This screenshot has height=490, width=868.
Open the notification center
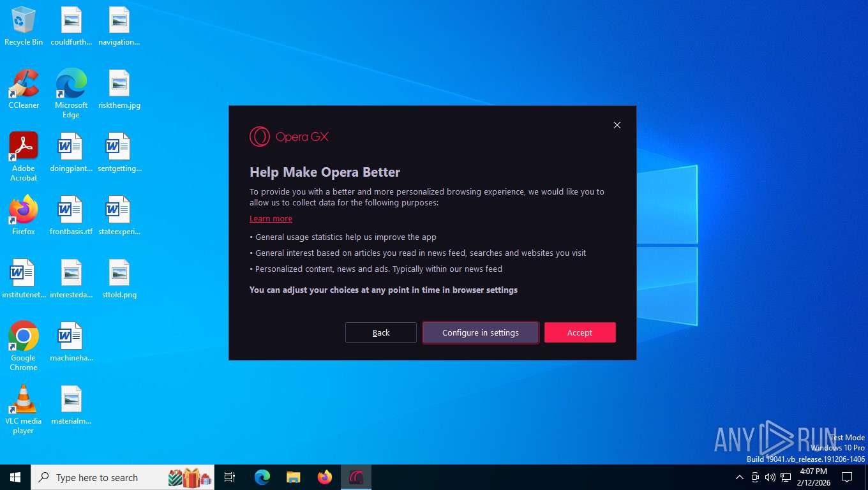(x=847, y=477)
